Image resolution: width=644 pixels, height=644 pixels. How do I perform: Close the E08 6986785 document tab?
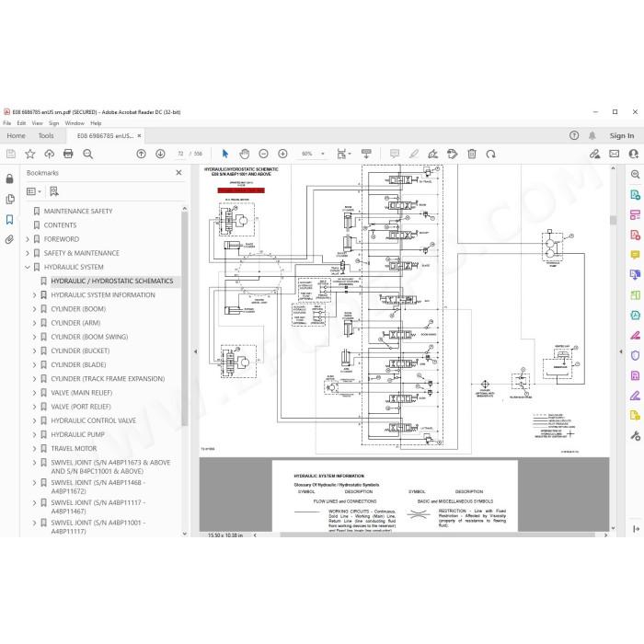tap(139, 135)
